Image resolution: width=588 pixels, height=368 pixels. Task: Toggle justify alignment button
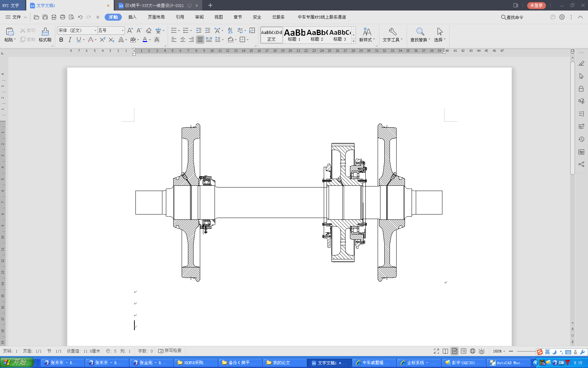tap(200, 40)
